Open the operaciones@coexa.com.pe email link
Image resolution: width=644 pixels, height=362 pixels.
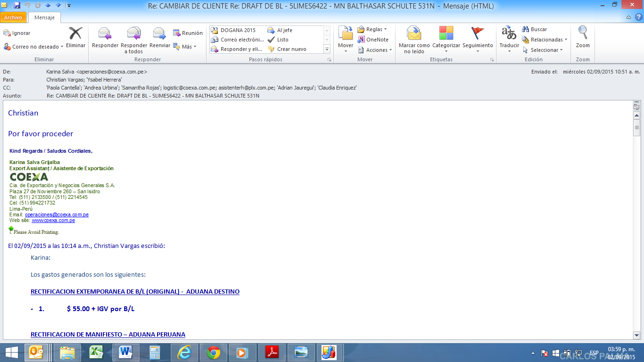(x=57, y=215)
